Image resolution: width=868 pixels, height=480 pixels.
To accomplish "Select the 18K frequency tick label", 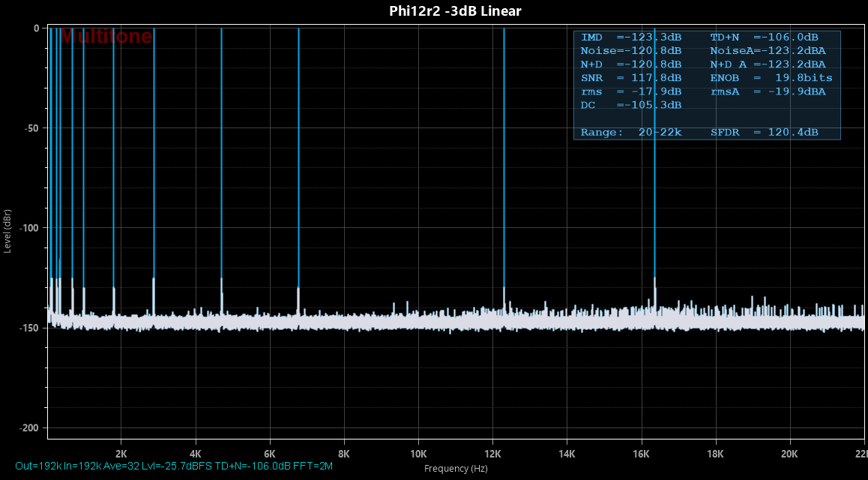I will (715, 454).
